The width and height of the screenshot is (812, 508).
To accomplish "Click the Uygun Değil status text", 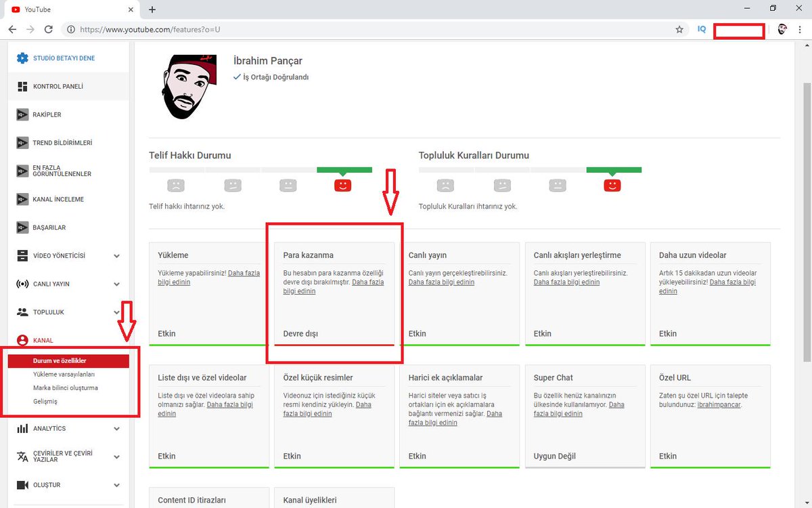I will coord(555,457).
